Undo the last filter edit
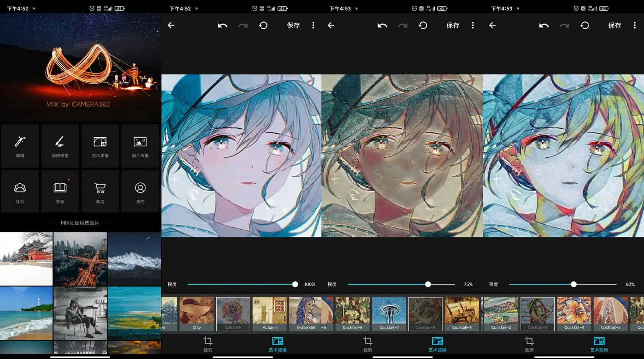The width and height of the screenshot is (644, 359). click(x=223, y=25)
